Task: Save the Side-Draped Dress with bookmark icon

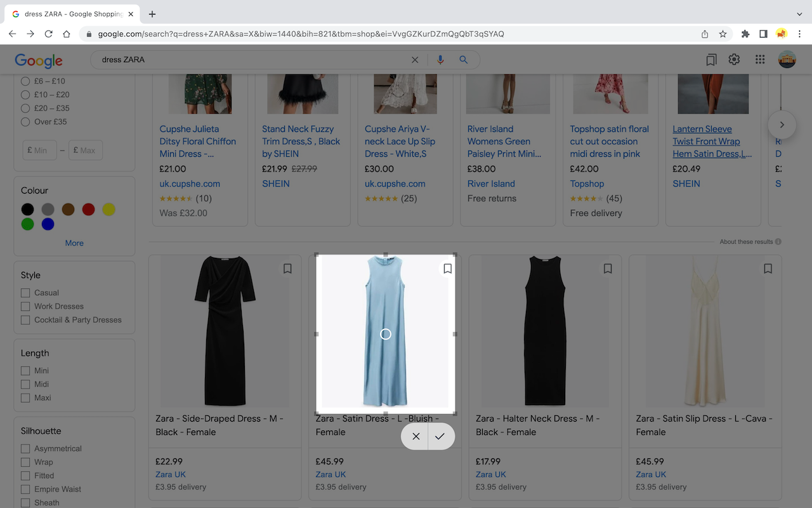Action: click(x=287, y=269)
